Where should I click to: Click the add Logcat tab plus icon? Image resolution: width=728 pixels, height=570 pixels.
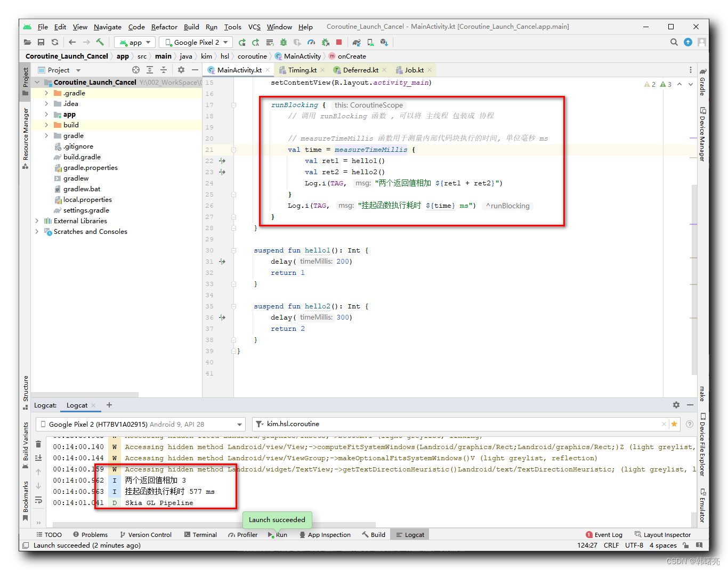coord(109,405)
